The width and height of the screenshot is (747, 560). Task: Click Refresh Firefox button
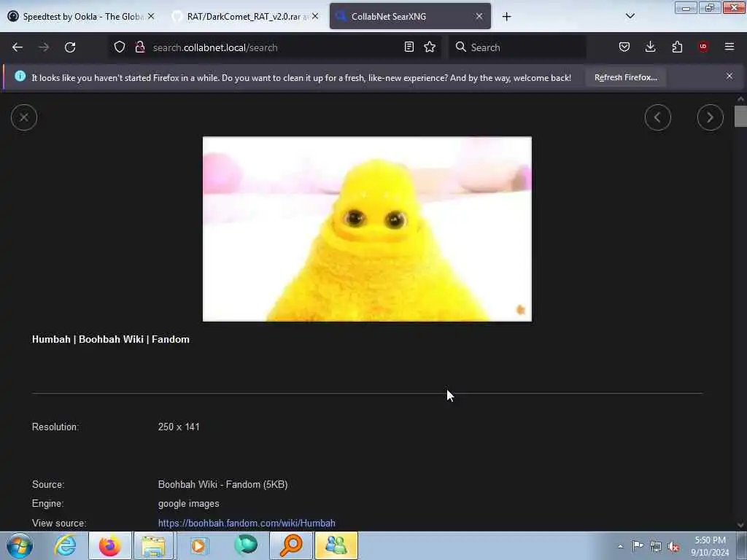point(625,77)
